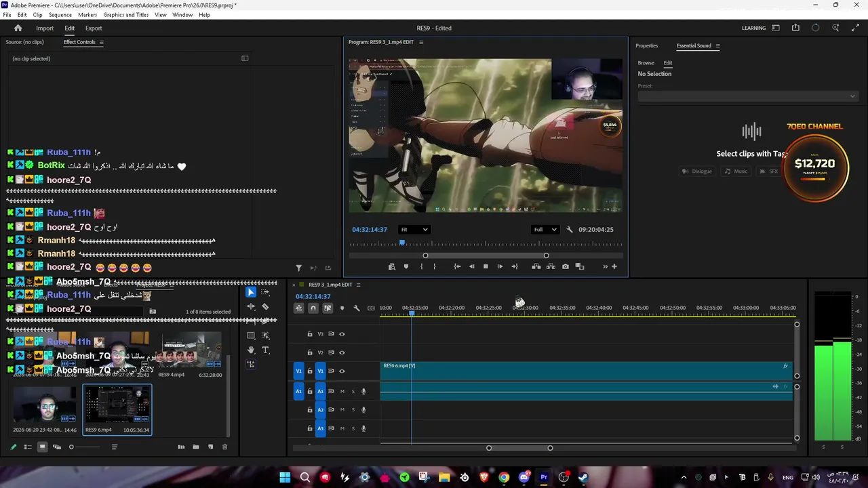
Task: Add marker in Program monitor
Action: [x=406, y=266]
